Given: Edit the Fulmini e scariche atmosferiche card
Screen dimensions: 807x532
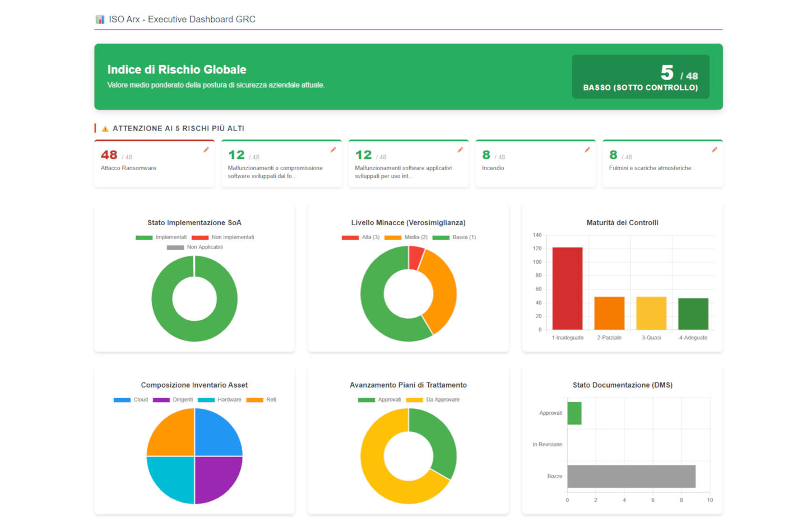Looking at the screenshot, I should click(x=715, y=150).
